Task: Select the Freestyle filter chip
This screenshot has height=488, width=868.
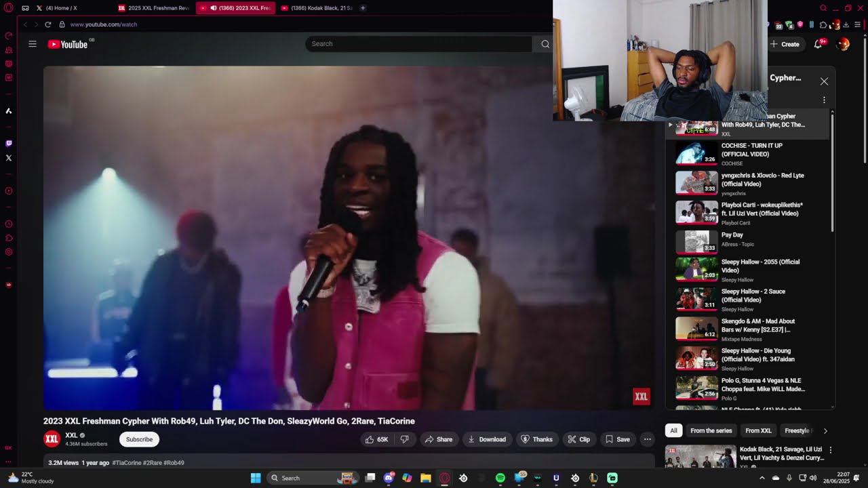Action: 798,431
